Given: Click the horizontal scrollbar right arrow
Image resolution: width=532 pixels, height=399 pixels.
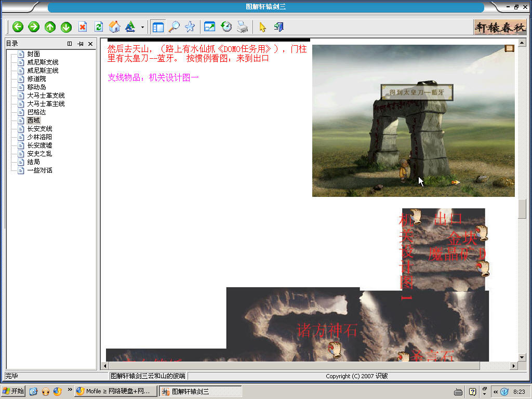Looking at the screenshot, I should (513, 366).
